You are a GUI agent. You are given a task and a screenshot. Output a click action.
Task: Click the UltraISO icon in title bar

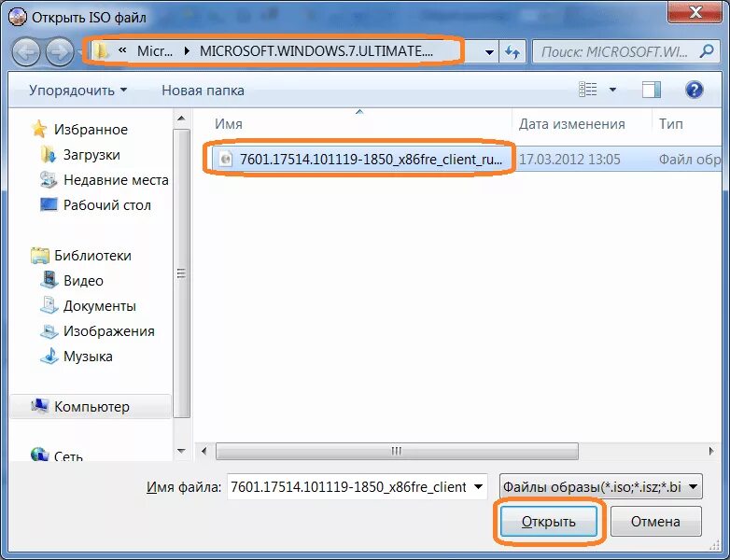[17, 17]
